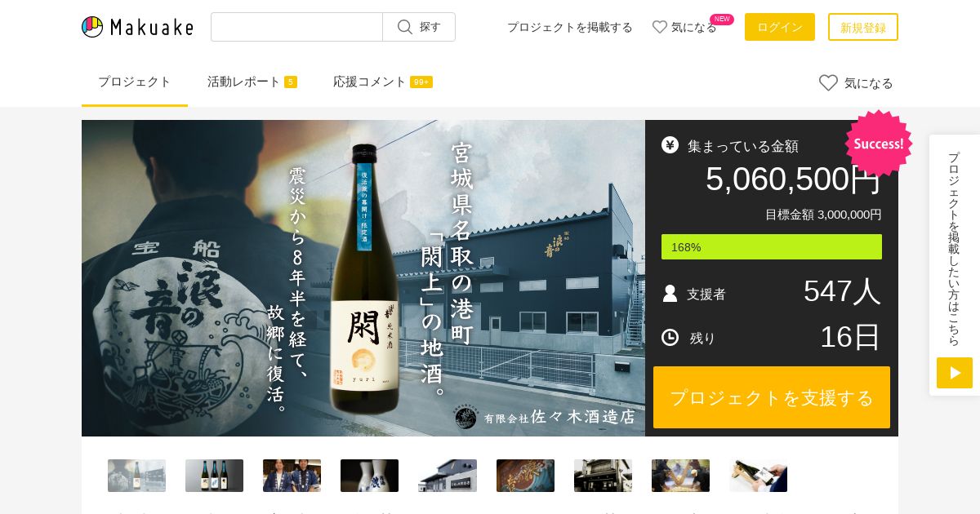Click the 探す search button

419,27
